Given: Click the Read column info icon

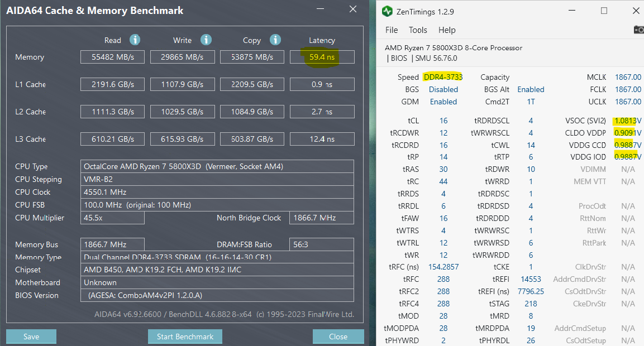Looking at the screenshot, I should tap(135, 40).
